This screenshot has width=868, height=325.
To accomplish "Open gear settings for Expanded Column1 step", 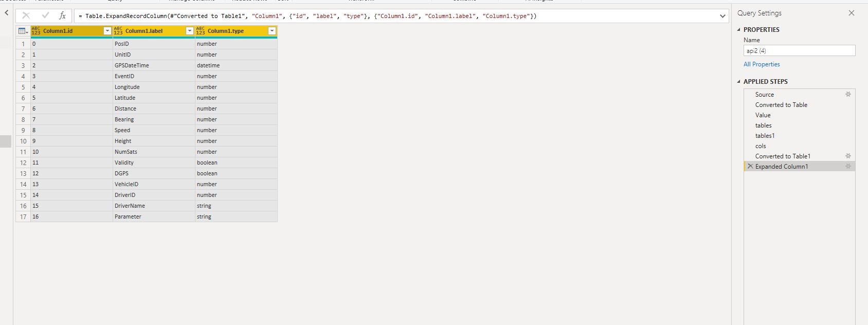I will point(848,166).
